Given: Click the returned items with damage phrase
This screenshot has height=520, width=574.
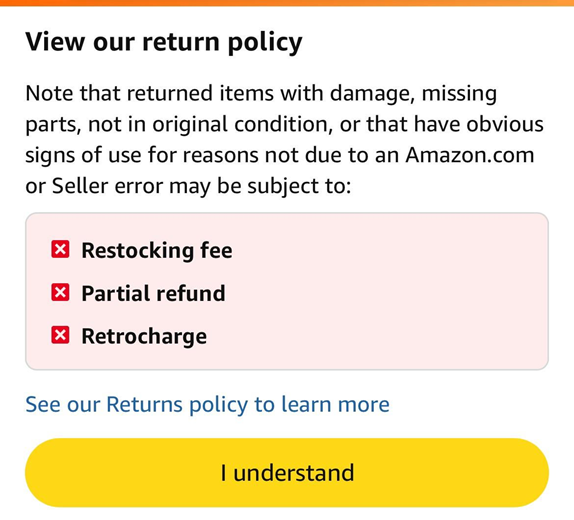Looking at the screenshot, I should tap(271, 94).
